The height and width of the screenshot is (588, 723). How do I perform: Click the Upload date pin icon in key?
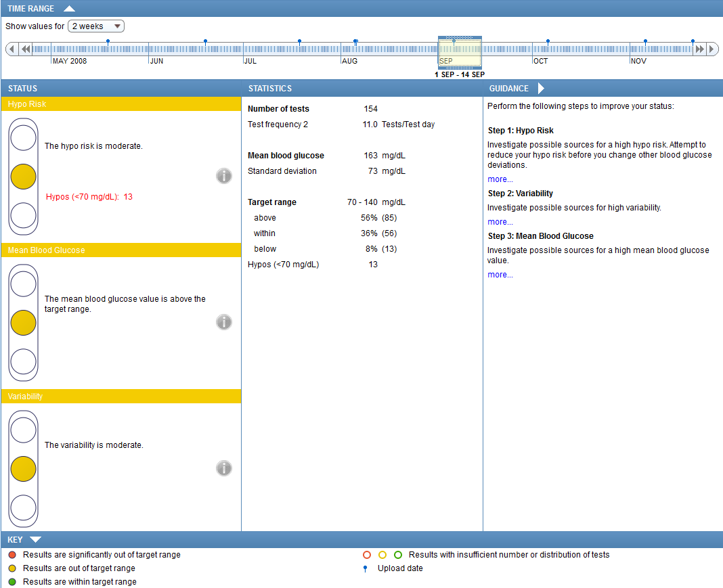coord(365,568)
